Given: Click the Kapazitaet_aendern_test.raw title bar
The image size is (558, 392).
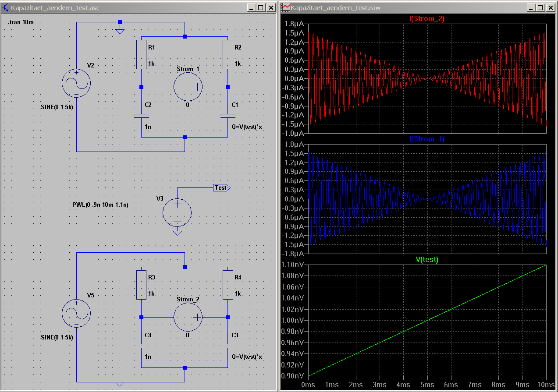Looking at the screenshot, I should point(418,7).
